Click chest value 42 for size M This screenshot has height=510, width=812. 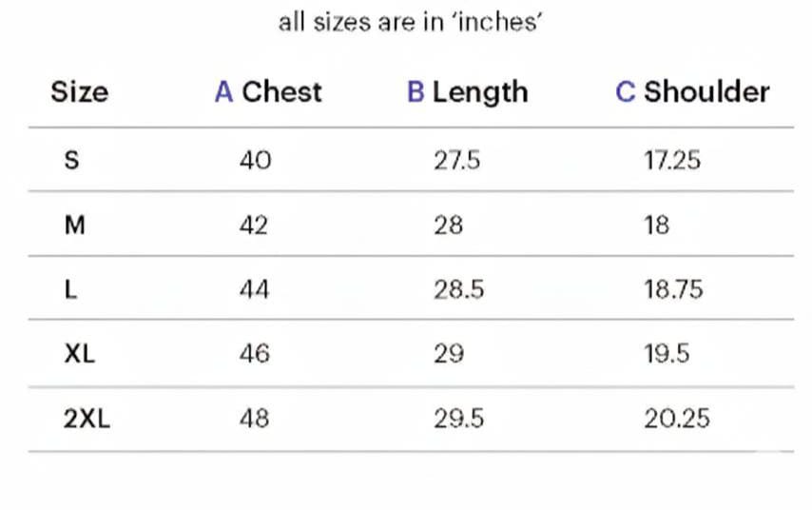pos(254,226)
